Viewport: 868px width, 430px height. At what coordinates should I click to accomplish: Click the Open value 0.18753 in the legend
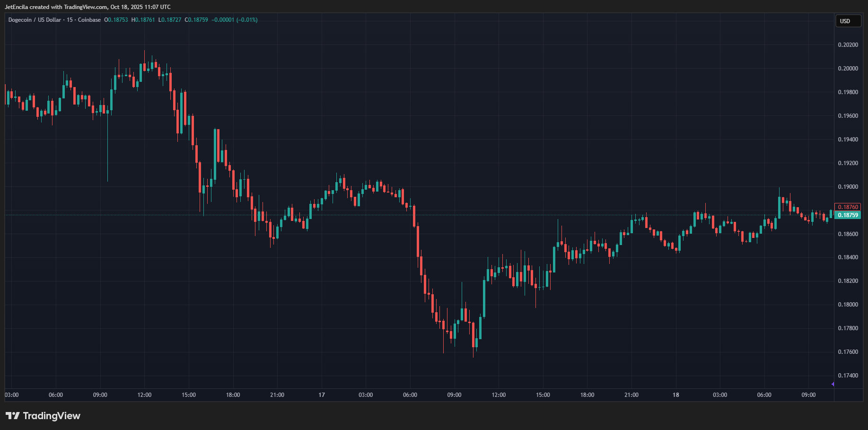[x=117, y=20]
